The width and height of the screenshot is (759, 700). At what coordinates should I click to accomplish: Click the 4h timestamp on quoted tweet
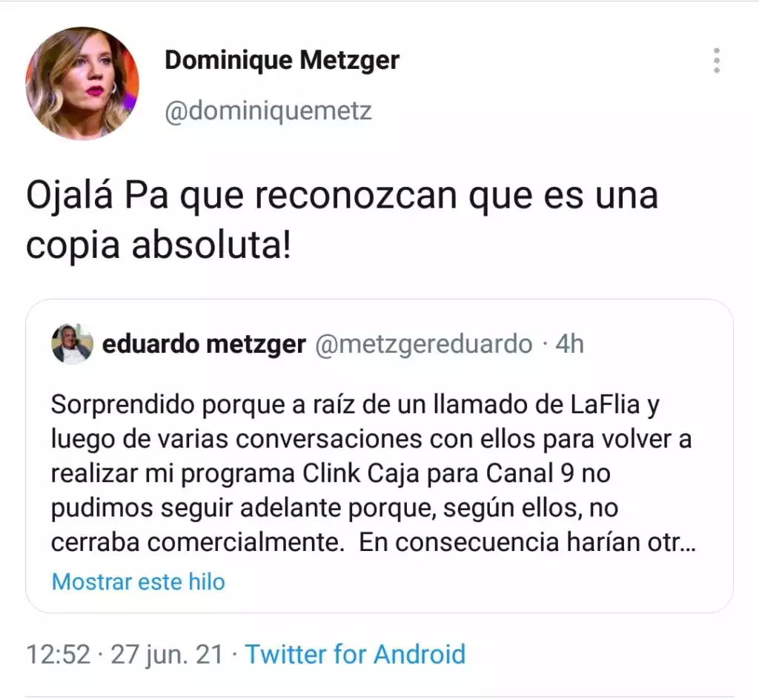pos(569,344)
